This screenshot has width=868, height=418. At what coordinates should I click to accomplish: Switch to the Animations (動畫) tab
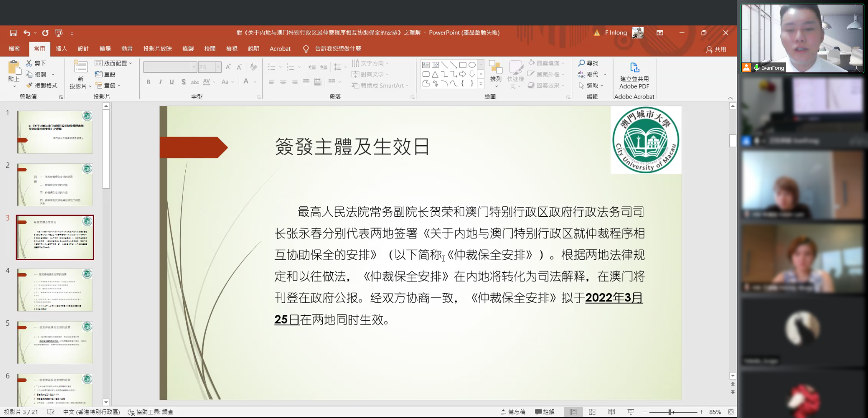point(127,49)
